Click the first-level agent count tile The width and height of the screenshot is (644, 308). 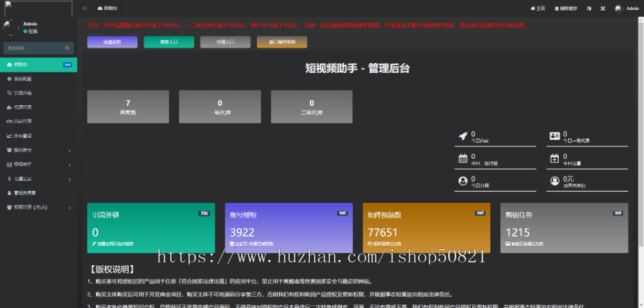220,106
